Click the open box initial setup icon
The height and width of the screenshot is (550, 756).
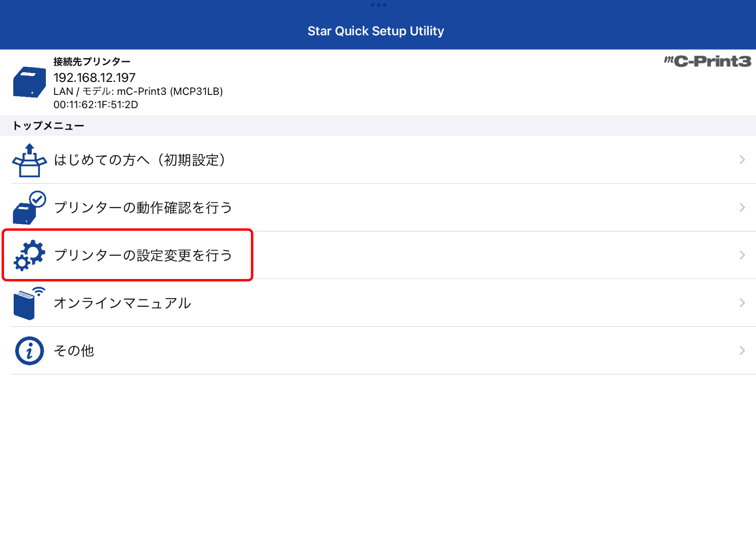[29, 160]
